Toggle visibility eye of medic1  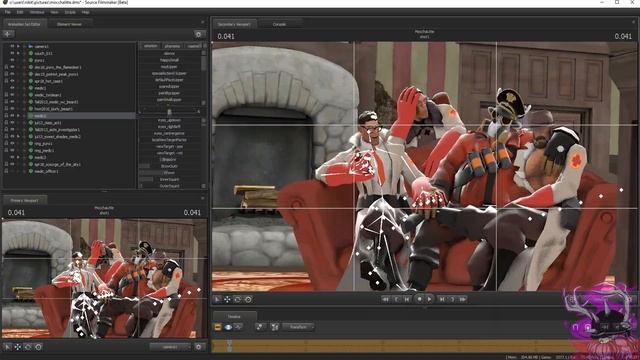(x=12, y=88)
